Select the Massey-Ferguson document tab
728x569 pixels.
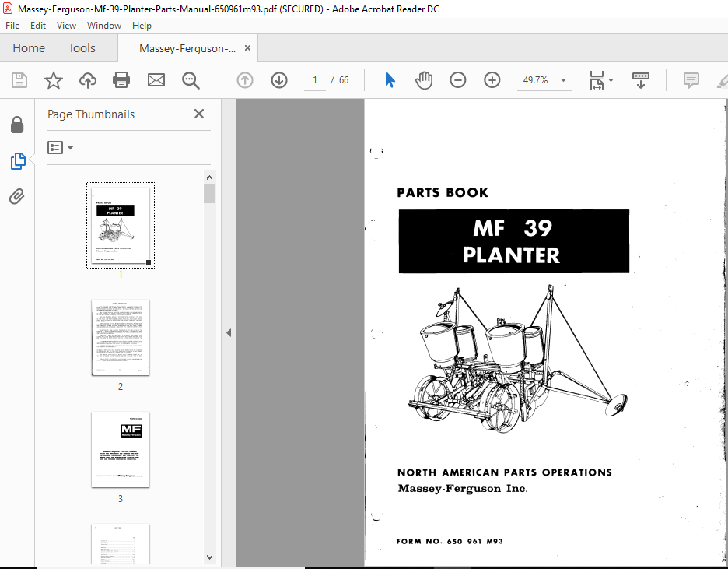[187, 48]
